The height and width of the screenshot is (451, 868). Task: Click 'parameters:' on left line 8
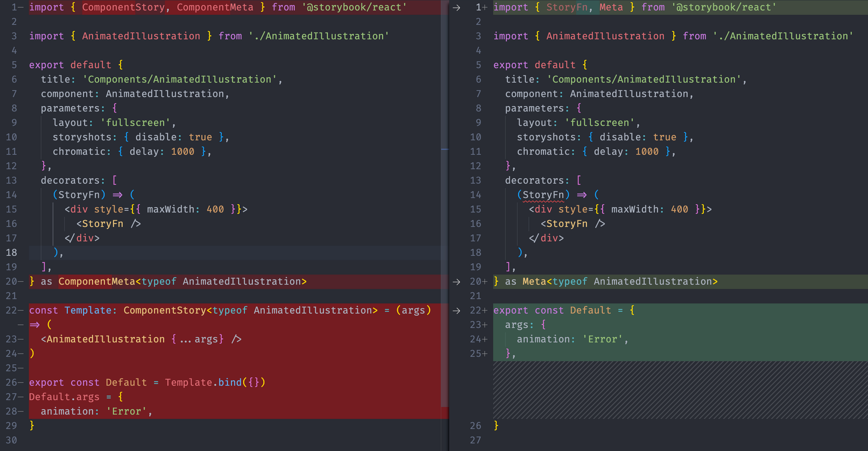(x=73, y=108)
